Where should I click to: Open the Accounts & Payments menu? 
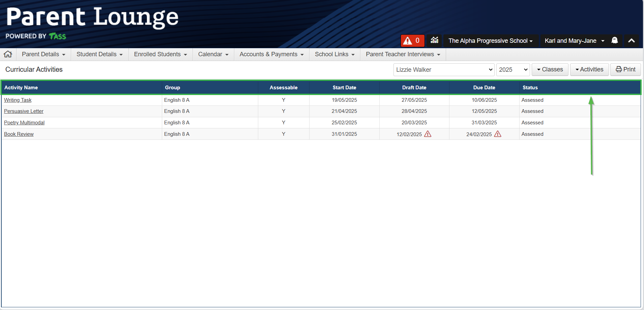pyautogui.click(x=271, y=54)
